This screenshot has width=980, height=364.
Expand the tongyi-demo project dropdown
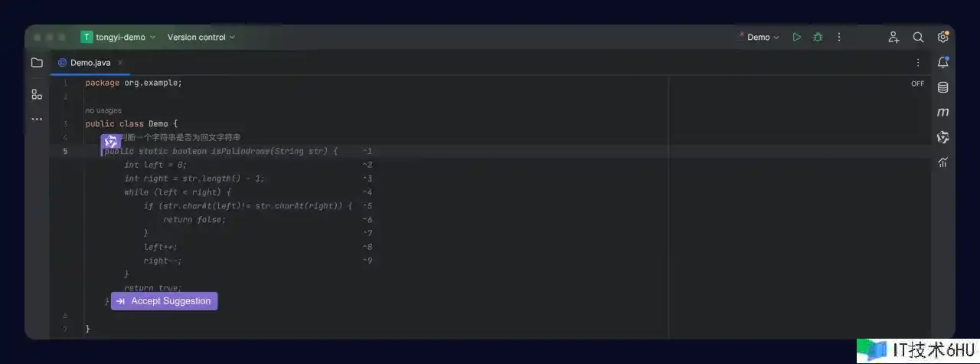(119, 37)
